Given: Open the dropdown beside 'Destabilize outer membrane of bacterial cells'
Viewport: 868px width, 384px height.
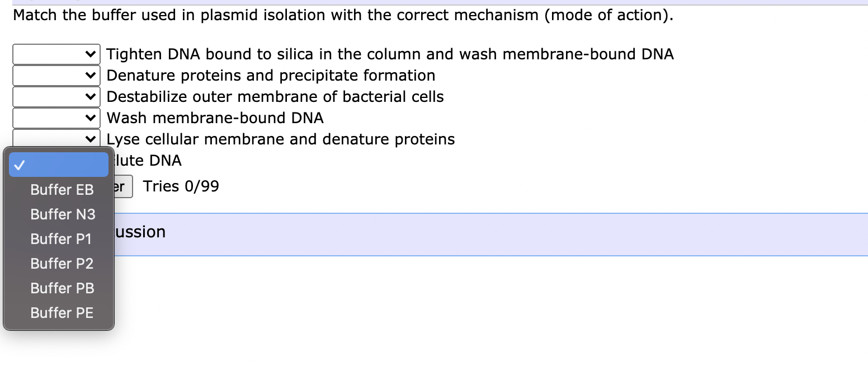Looking at the screenshot, I should [56, 96].
